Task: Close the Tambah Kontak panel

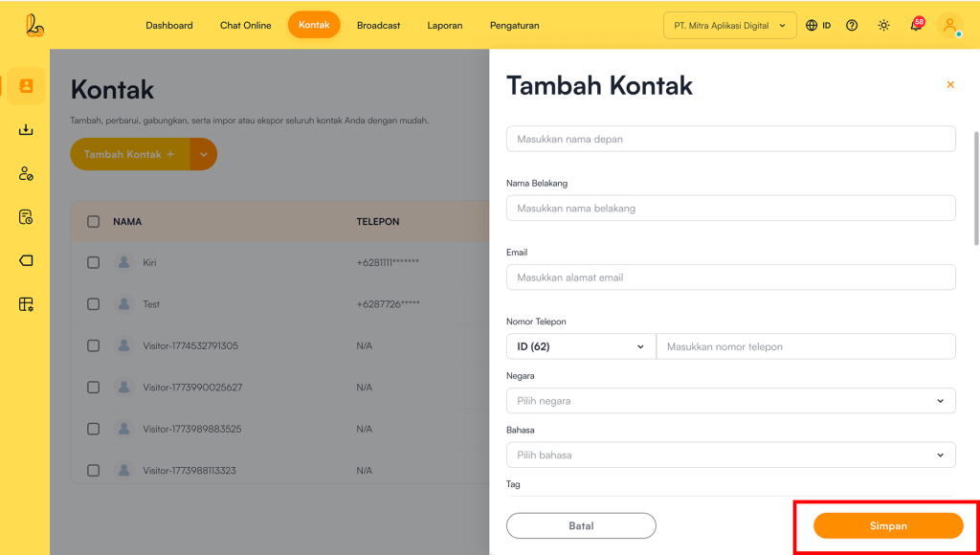Action: (950, 85)
